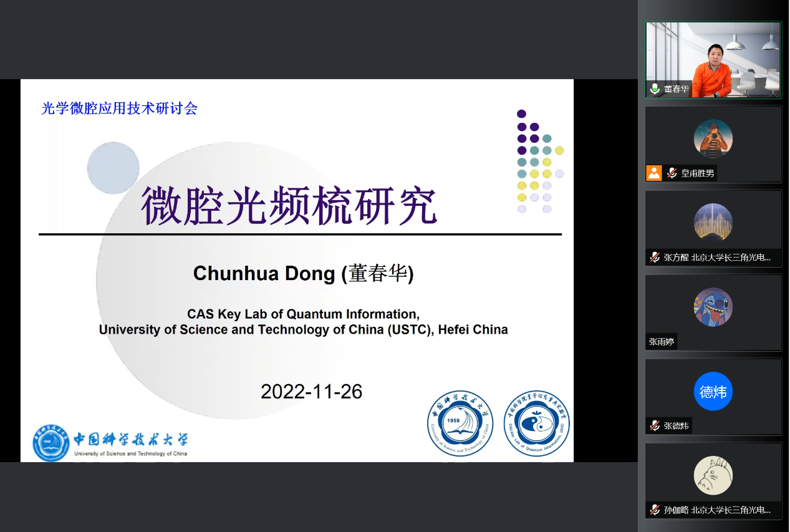Click the slide header 光学微腔应用技术研讨会
The image size is (790, 532).
pos(119,109)
